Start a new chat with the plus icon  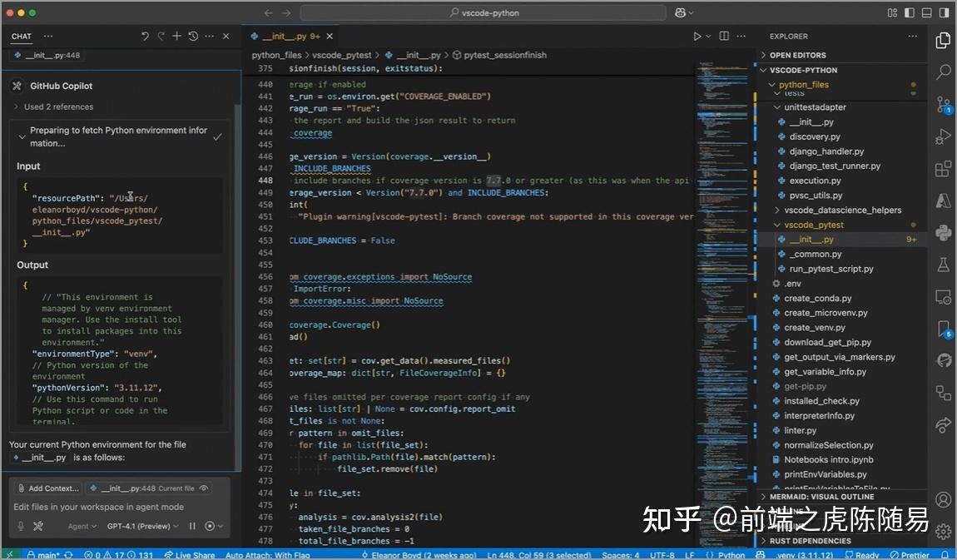pos(177,36)
